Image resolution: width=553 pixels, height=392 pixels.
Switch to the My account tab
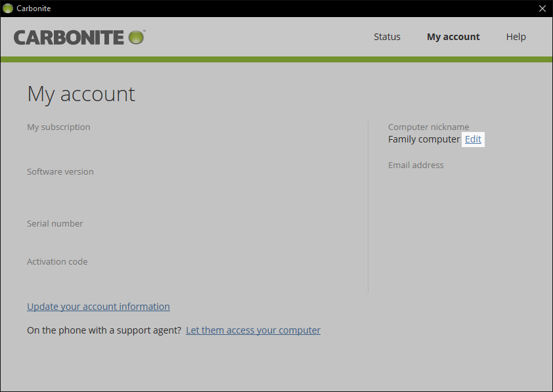(x=453, y=37)
